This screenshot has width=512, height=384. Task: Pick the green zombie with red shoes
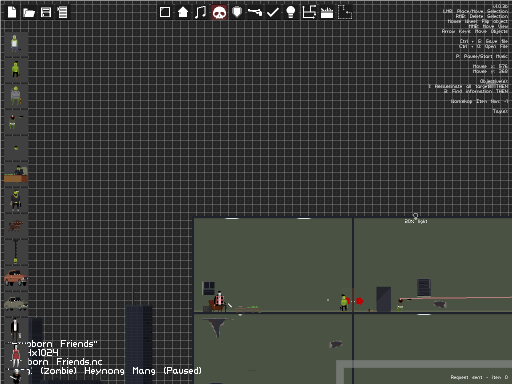tap(15, 70)
